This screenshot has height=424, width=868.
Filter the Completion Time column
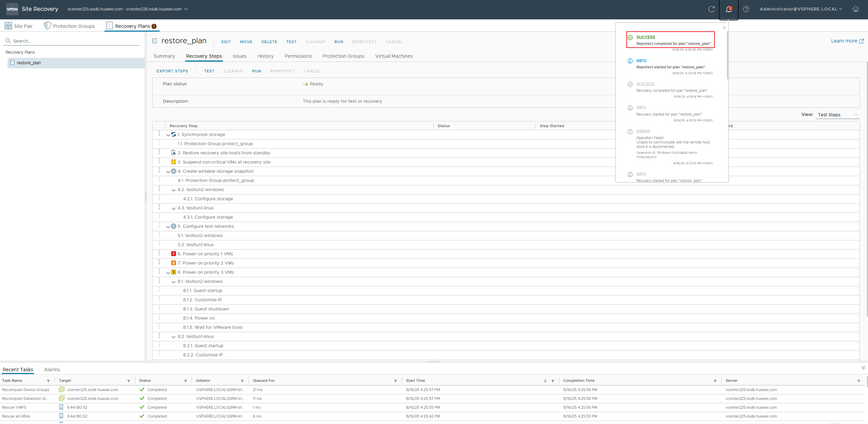715,381
